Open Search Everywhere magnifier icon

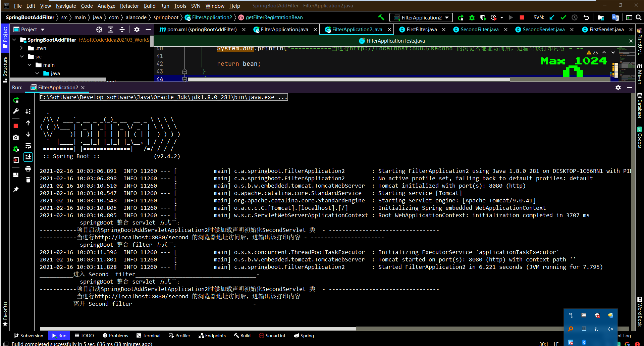639,17
